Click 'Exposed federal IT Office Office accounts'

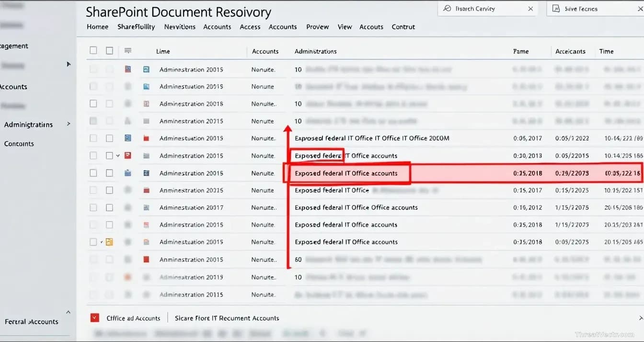[x=356, y=207]
